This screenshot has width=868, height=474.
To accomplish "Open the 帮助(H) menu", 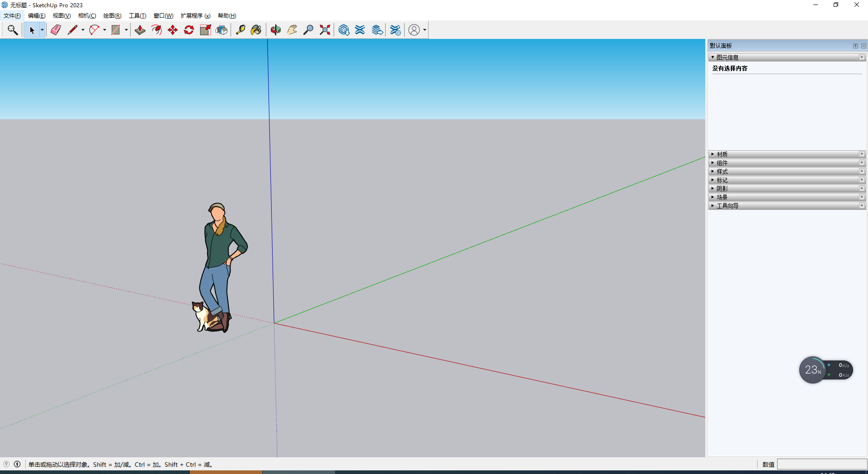I will tap(227, 16).
